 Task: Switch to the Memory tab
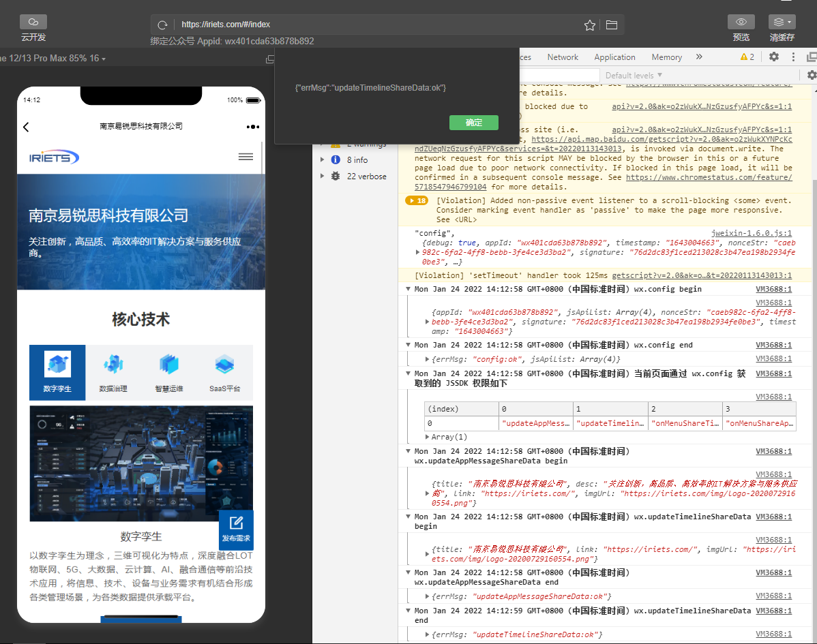tap(666, 57)
